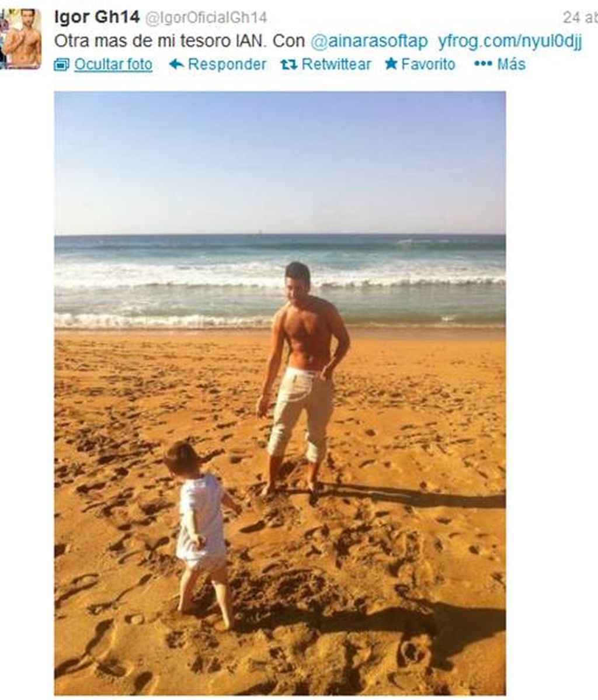
Task: Mark tweet with Favorito label
Action: tap(428, 64)
